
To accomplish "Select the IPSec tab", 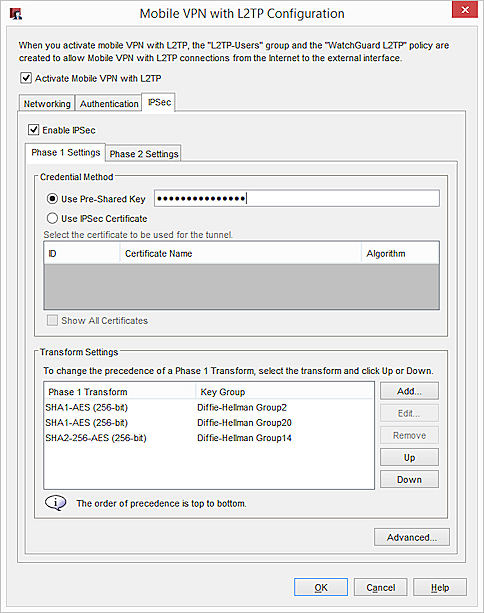I will tap(159, 102).
